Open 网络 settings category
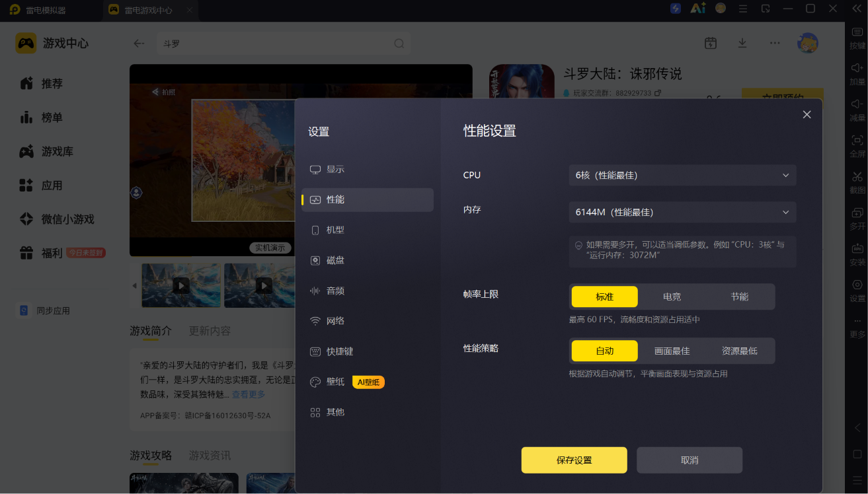Image resolution: width=868 pixels, height=494 pixels. pyautogui.click(x=368, y=321)
